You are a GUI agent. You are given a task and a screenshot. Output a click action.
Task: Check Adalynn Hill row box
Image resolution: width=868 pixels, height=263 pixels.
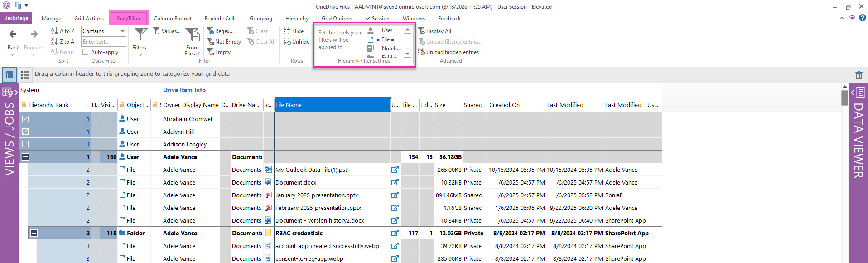click(x=25, y=131)
